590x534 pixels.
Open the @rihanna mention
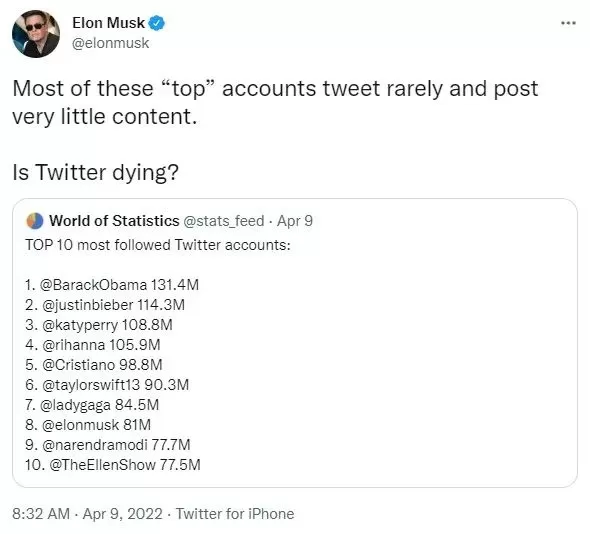[x=74, y=345]
